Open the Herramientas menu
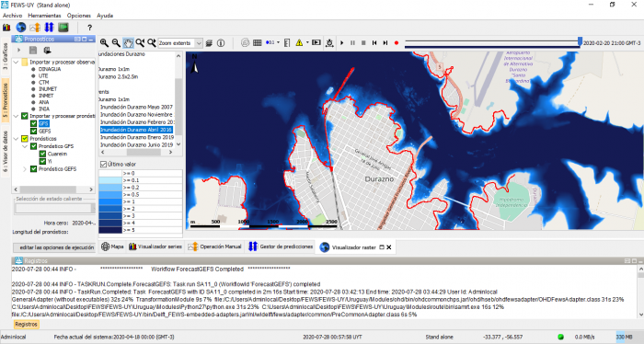This screenshot has width=644, height=344. (44, 16)
